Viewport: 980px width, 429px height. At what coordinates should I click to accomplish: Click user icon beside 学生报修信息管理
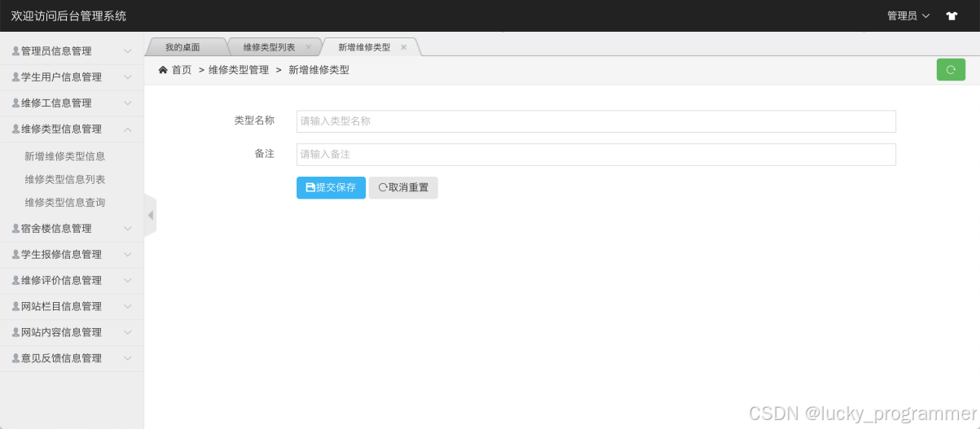[15, 254]
